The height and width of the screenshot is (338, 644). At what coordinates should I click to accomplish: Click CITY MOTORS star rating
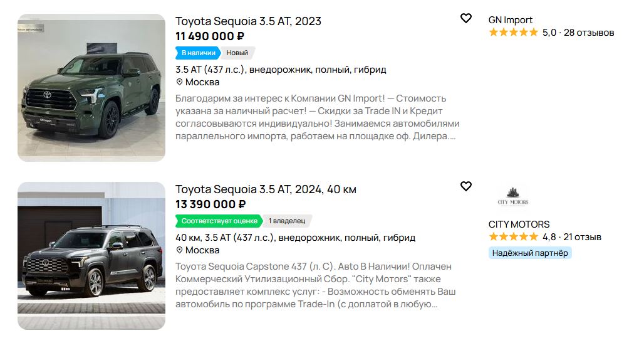pos(513,237)
